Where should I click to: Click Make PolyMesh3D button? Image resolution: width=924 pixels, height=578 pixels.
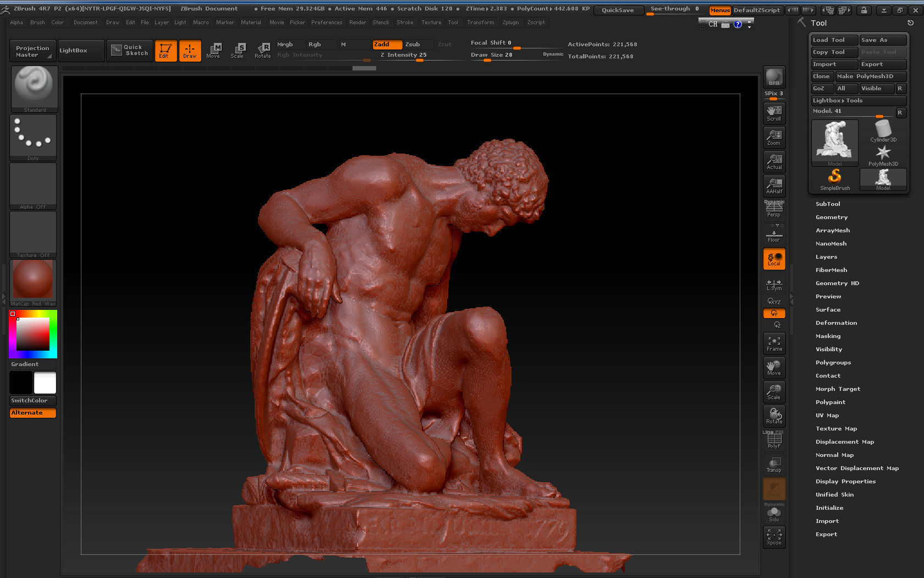(x=871, y=77)
